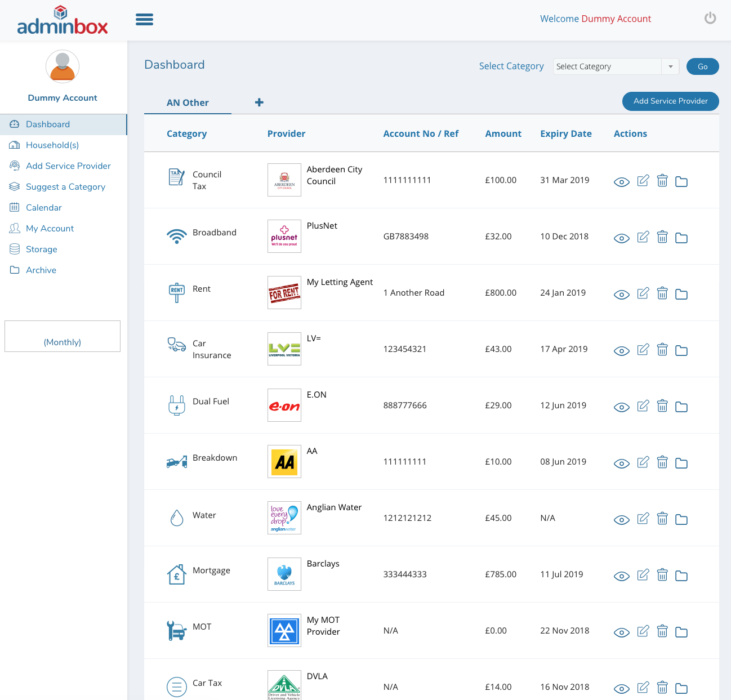The height and width of the screenshot is (700, 731).
Task: Archive the Car Tax DVLA folder icon
Action: pos(681,688)
